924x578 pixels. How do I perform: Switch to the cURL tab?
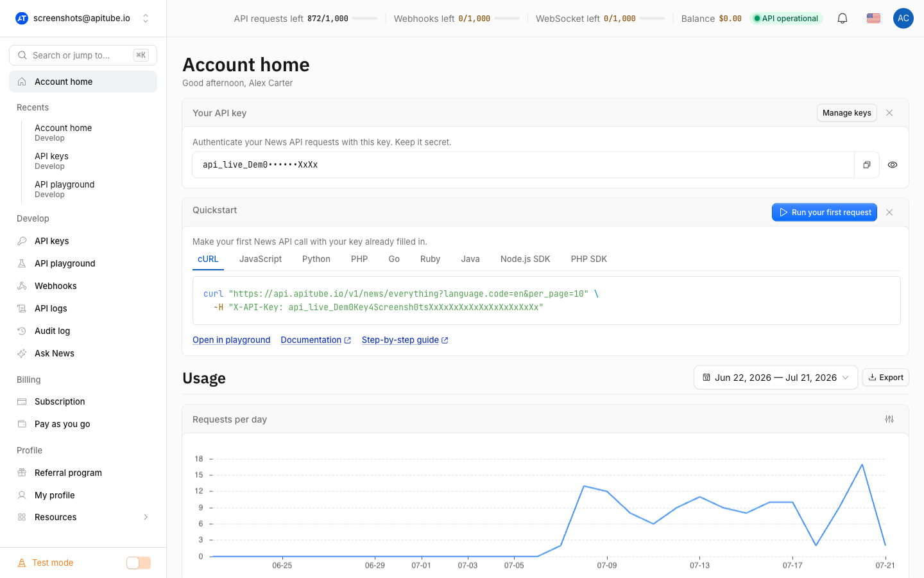pos(208,259)
